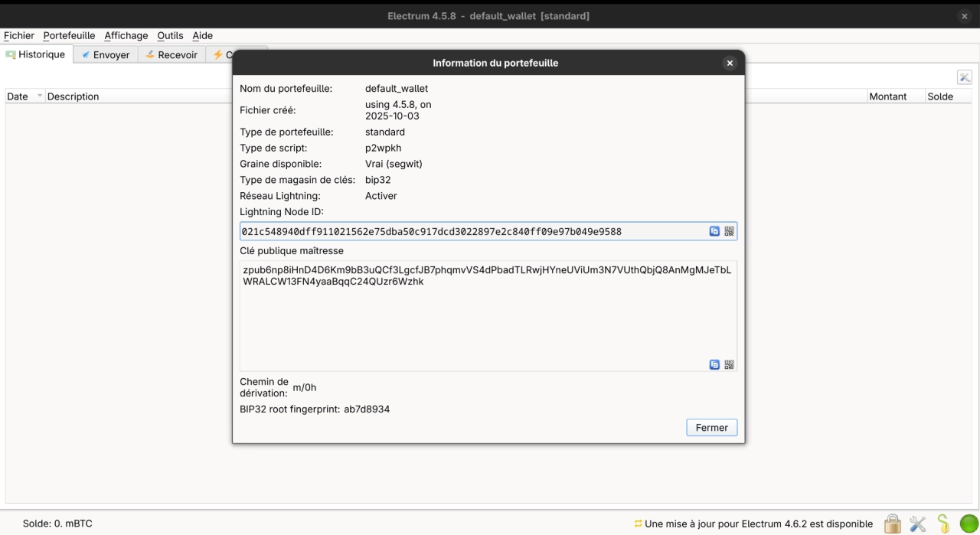Open the Aide menu

pos(202,35)
